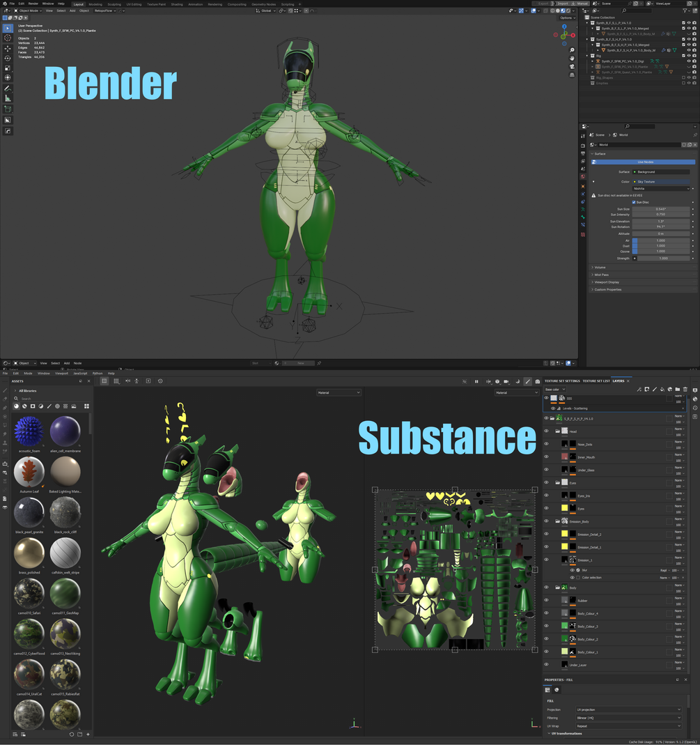Image resolution: width=700 pixels, height=745 pixels.
Task: Open the Substance Viewport menu
Action: [x=61, y=374]
